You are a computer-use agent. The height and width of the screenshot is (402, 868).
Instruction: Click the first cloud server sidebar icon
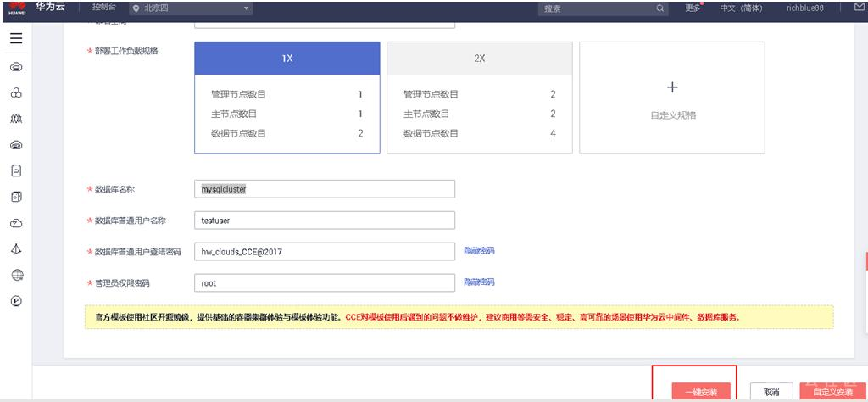point(16,67)
